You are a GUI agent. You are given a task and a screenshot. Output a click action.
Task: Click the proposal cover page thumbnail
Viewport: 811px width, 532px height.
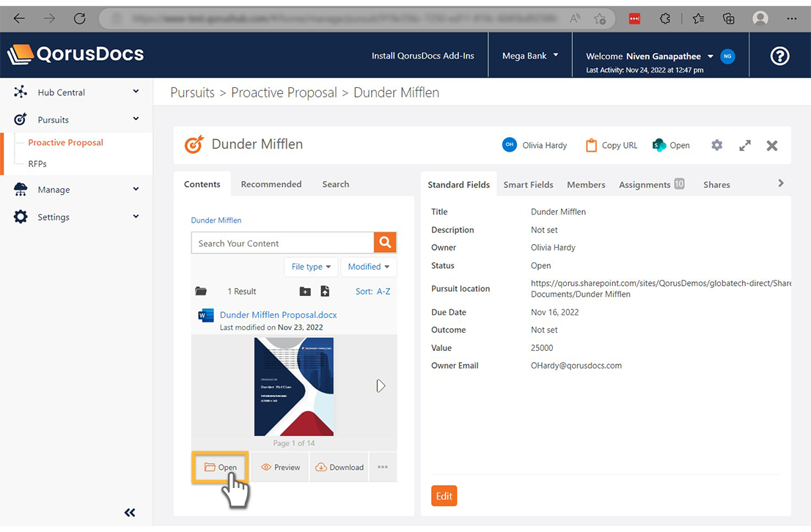[x=294, y=386]
